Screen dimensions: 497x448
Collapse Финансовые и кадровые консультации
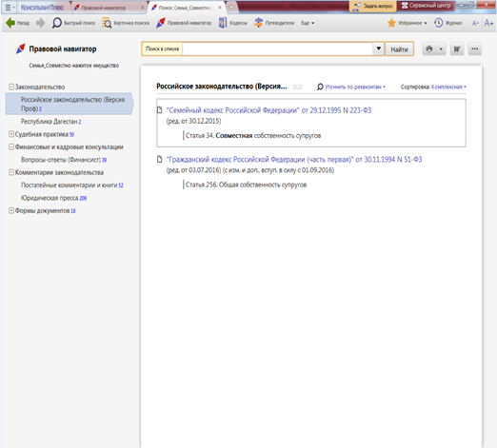(x=11, y=146)
